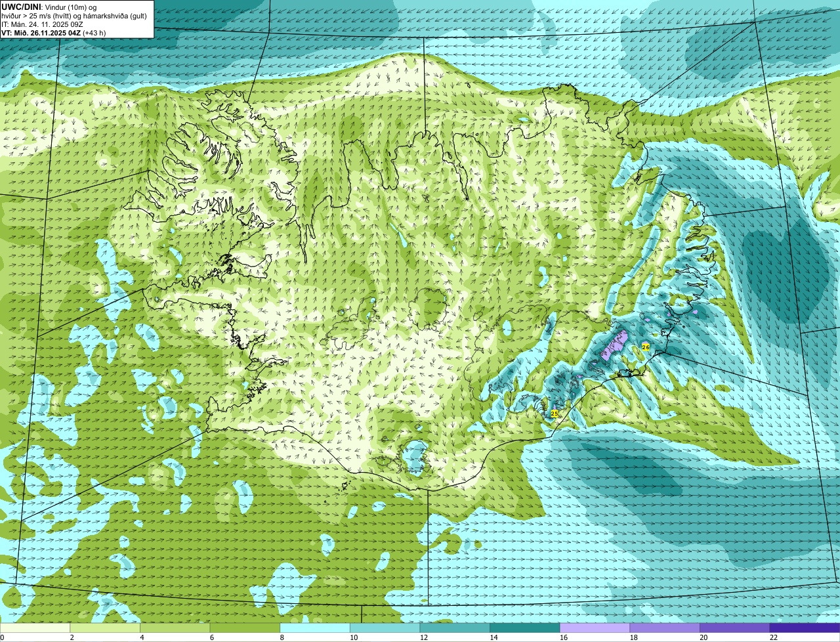Select the 16–18 m/s light purple legend swatch
Image resolution: width=840 pixels, height=642 pixels.
[x=595, y=628]
